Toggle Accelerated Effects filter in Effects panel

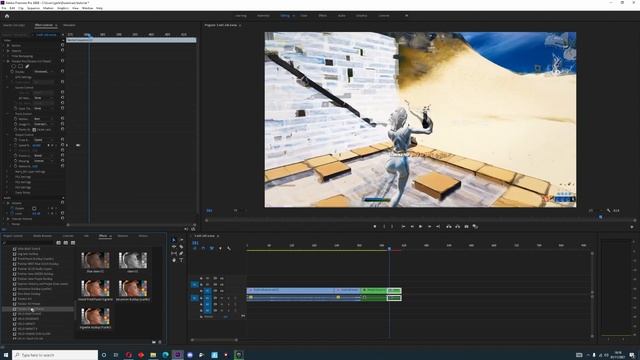click(58, 242)
